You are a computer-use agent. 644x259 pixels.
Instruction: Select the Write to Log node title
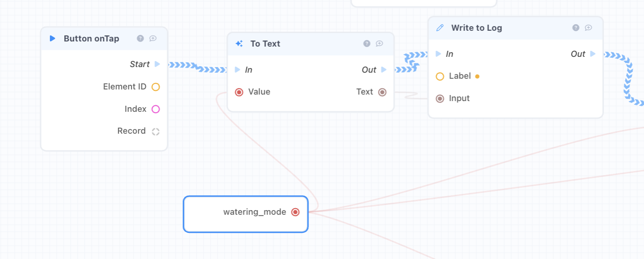(477, 28)
